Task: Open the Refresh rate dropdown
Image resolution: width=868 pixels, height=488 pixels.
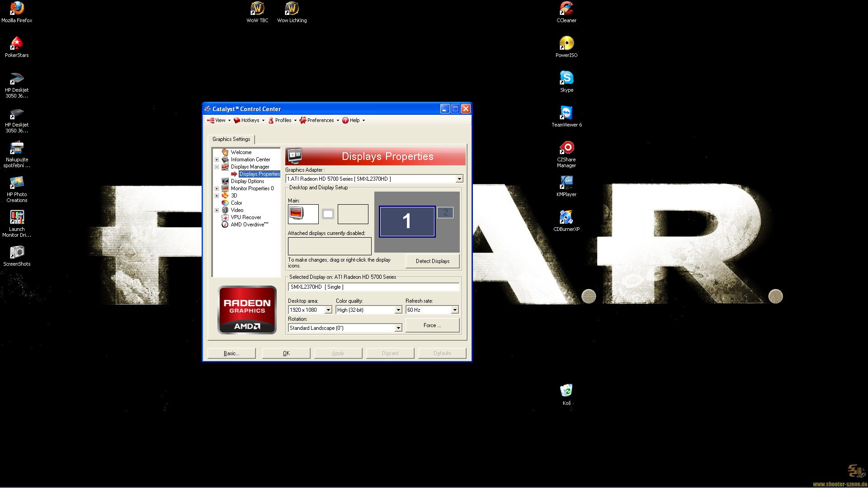Action: click(x=454, y=310)
